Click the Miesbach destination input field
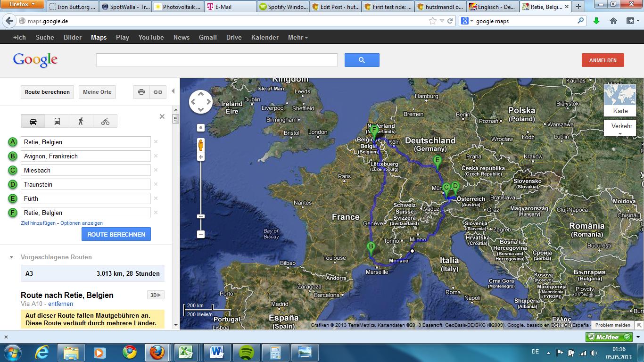This screenshot has width=644, height=362. tap(86, 170)
